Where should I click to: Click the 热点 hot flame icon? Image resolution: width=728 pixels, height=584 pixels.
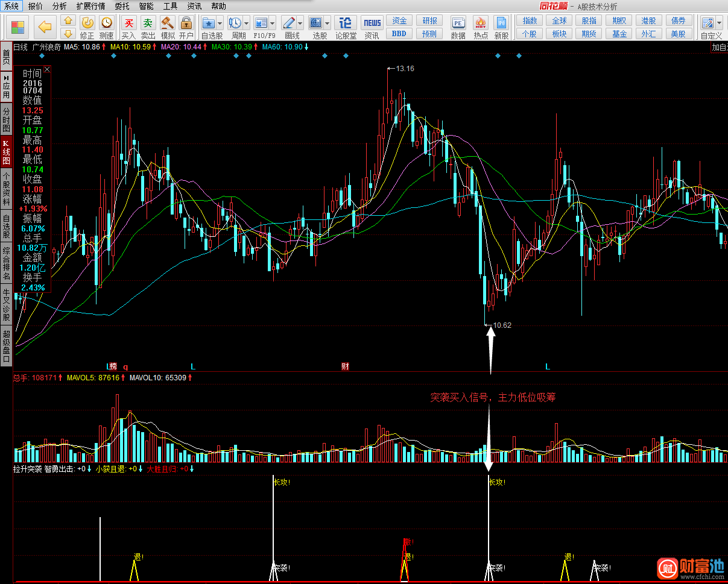(x=481, y=23)
